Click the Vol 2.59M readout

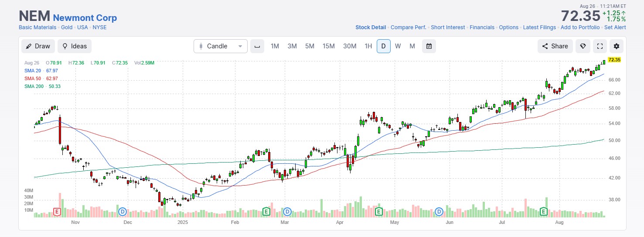(x=144, y=63)
